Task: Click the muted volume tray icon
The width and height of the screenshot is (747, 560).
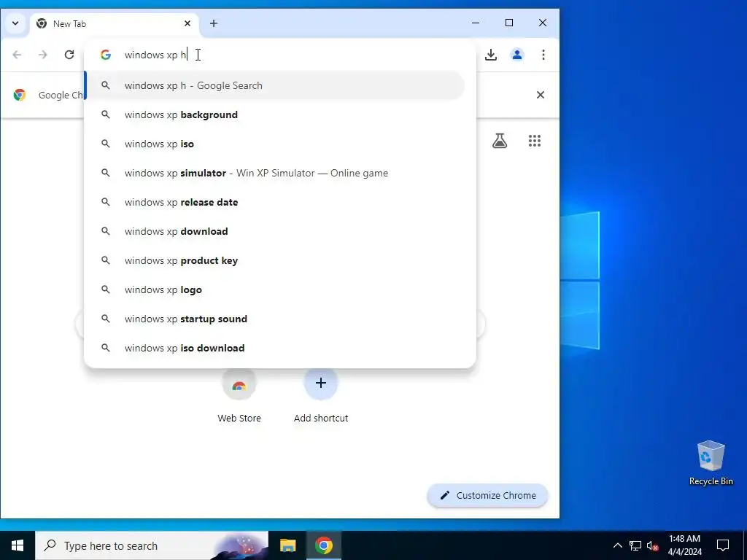Action: [x=652, y=545]
